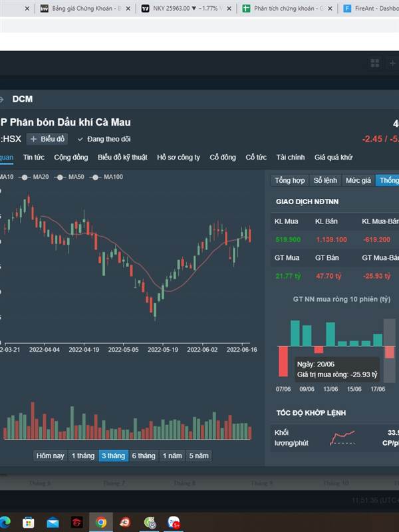Click the plus icon beside the grid icon
The image size is (399, 532).
click(392, 63)
